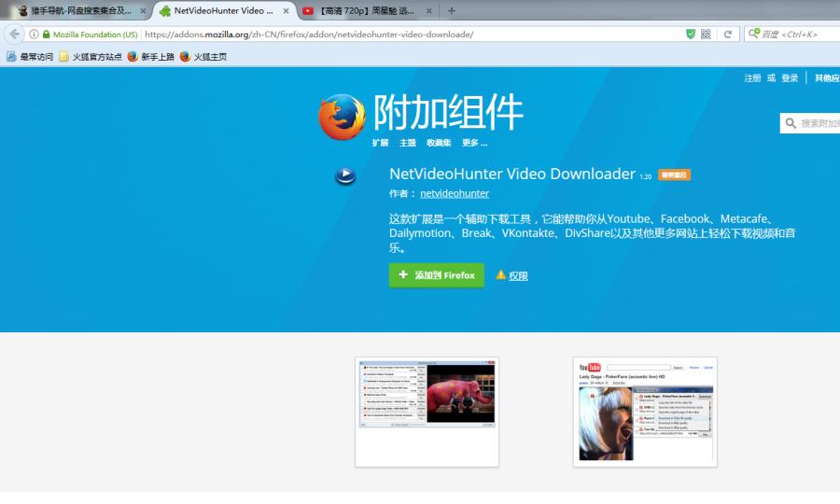Close the NetVideoHunter Video tab
This screenshot has height=504, width=840.
click(287, 10)
